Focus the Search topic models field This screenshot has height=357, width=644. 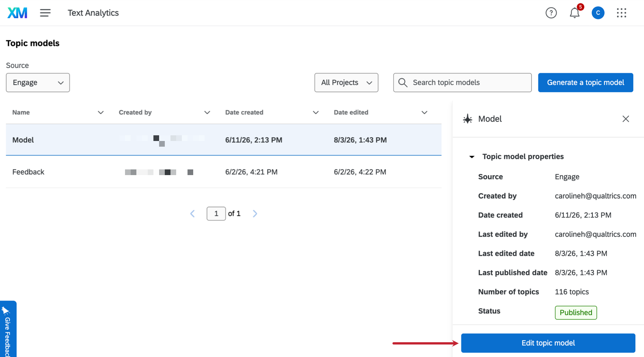(463, 83)
